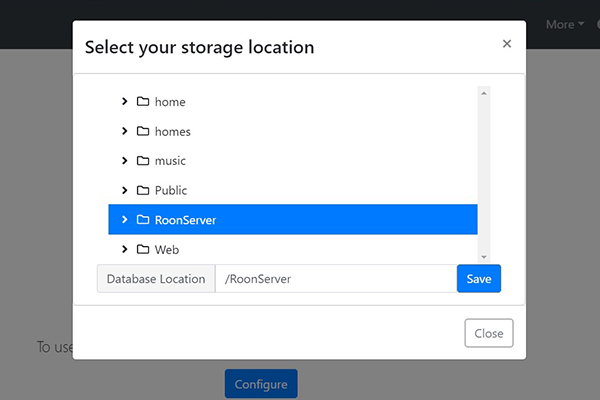Expand the home folder chevron

[124, 101]
